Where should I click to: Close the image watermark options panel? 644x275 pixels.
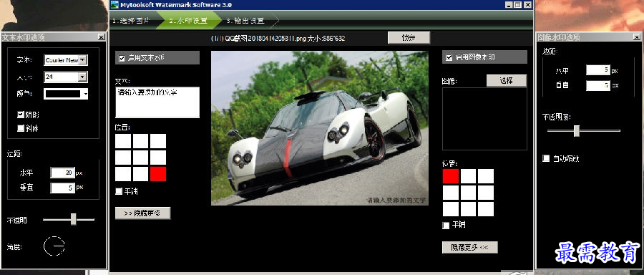[x=638, y=37]
